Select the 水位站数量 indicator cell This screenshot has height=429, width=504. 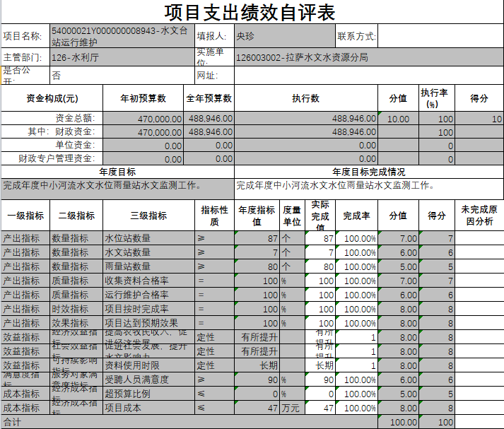tap(149, 238)
